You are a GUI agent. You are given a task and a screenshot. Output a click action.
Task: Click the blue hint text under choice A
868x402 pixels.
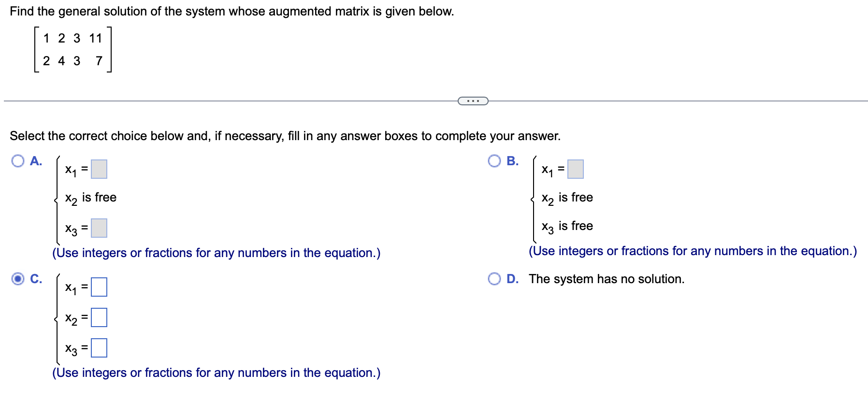pyautogui.click(x=216, y=253)
